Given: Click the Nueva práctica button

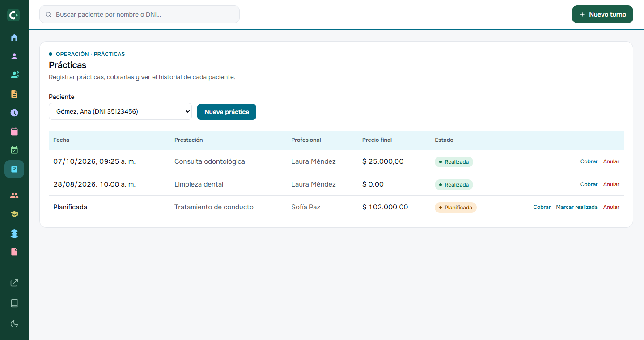Looking at the screenshot, I should point(227,112).
